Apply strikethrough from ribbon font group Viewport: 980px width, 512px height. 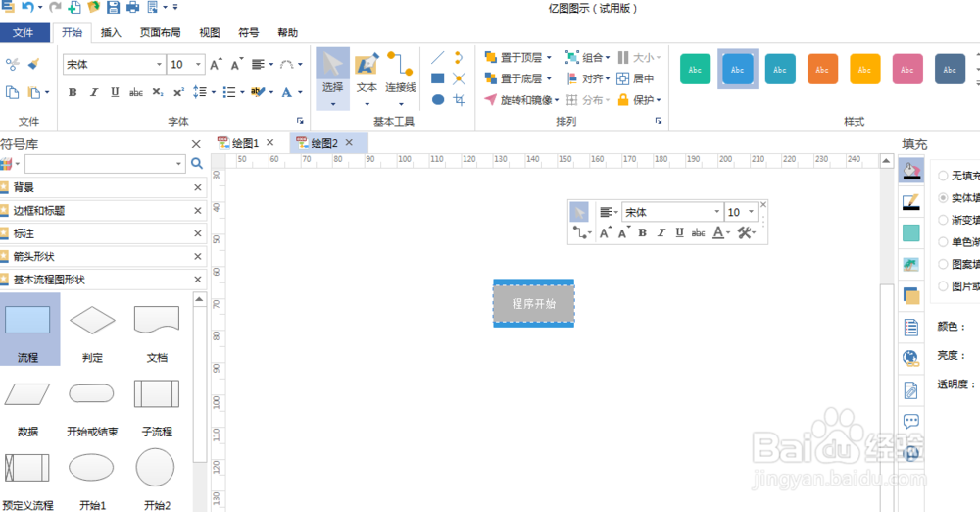tap(135, 92)
